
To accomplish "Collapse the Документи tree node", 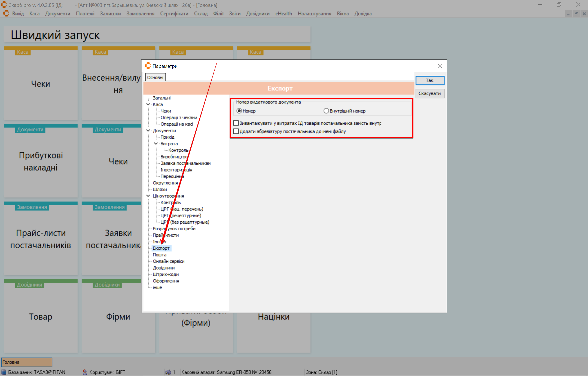I will (x=148, y=130).
